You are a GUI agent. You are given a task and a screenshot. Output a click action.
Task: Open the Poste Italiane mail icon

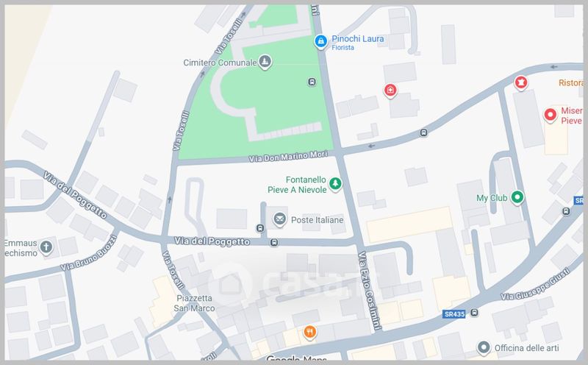pos(279,219)
